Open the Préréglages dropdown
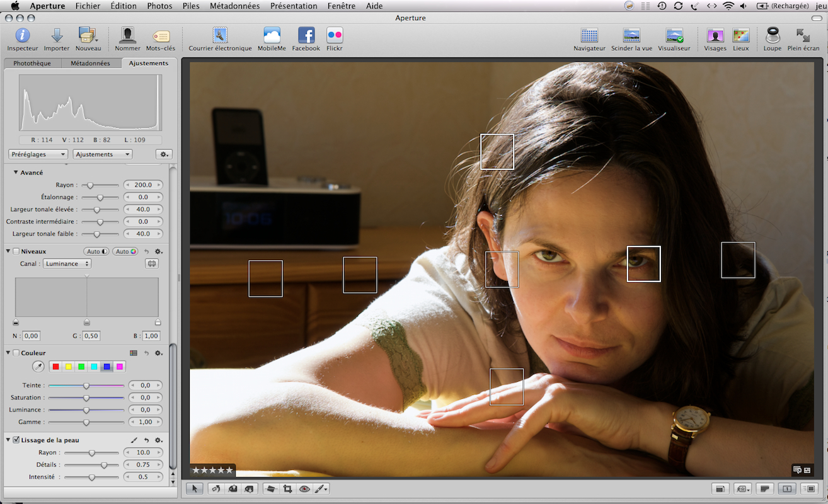This screenshot has width=828, height=504. [38, 154]
